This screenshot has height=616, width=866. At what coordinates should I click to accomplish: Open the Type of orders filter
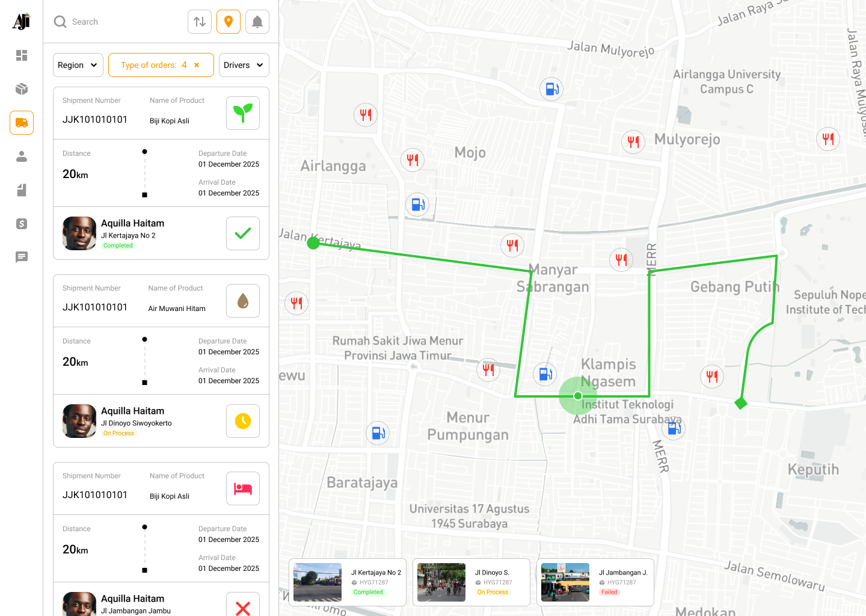154,65
